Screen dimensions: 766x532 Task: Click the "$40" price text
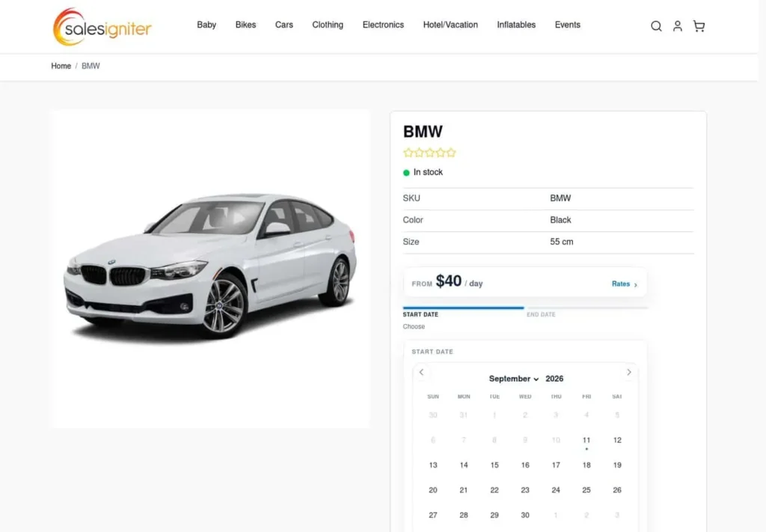(449, 281)
